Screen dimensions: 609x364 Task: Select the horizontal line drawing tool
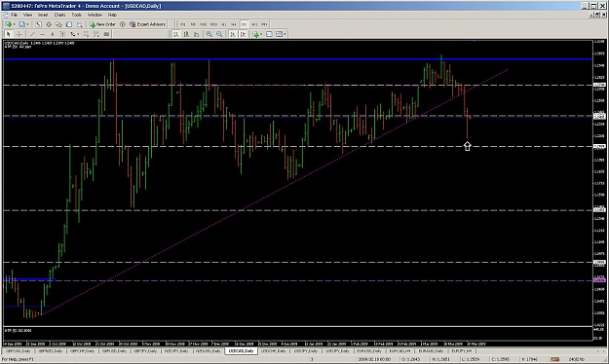coord(42,34)
